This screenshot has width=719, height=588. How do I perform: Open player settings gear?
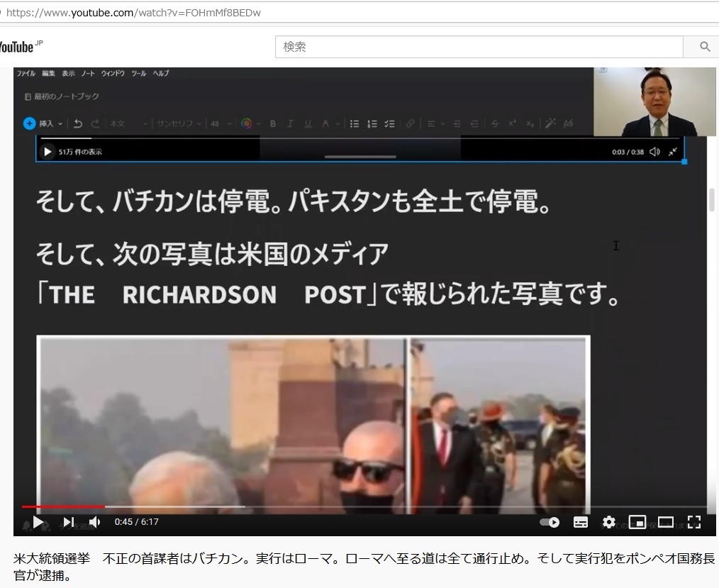point(609,522)
